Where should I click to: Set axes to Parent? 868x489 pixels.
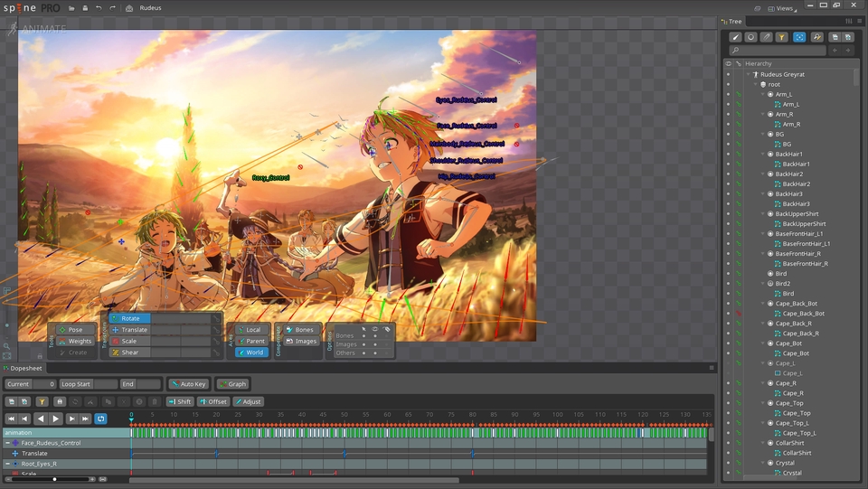pos(252,342)
